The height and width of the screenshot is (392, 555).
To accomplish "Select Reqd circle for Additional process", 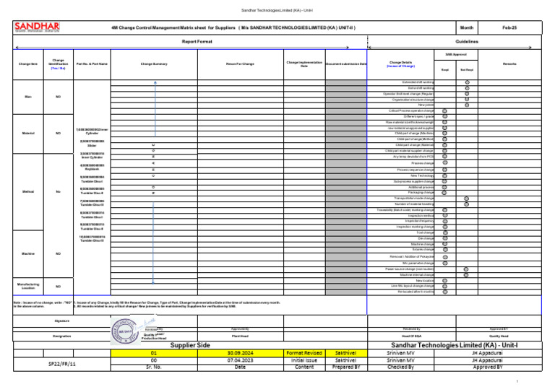I will pyautogui.click(x=444, y=188).
